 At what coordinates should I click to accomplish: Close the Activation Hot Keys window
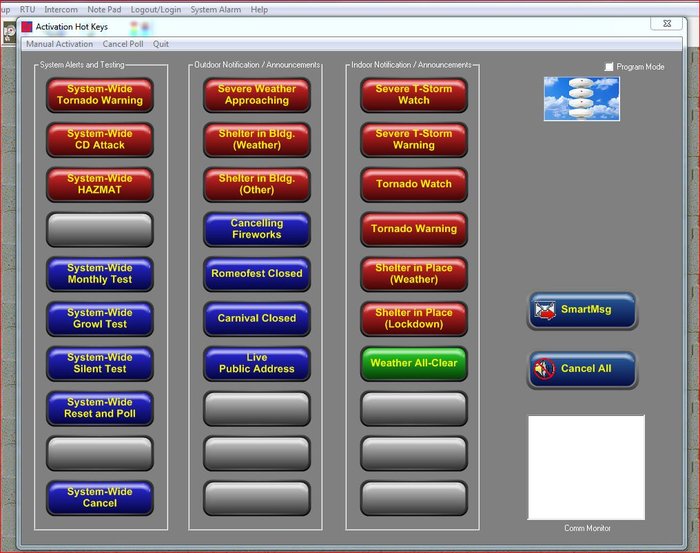[x=667, y=24]
